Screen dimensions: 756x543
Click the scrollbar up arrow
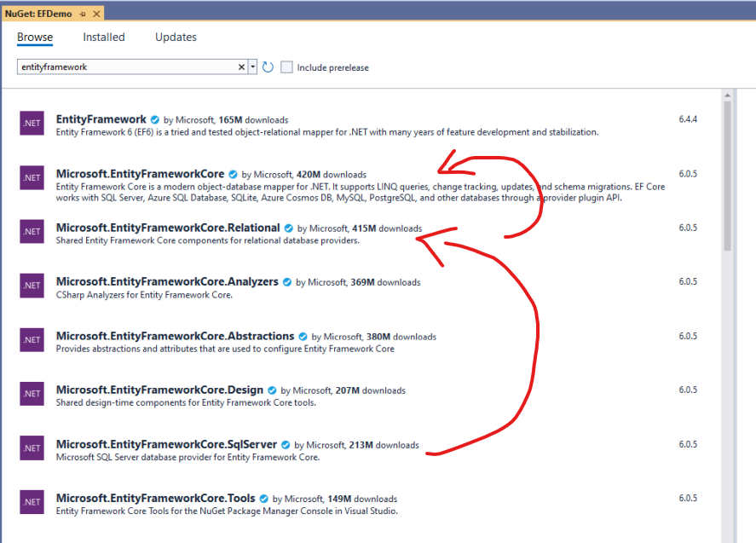pyautogui.click(x=728, y=95)
